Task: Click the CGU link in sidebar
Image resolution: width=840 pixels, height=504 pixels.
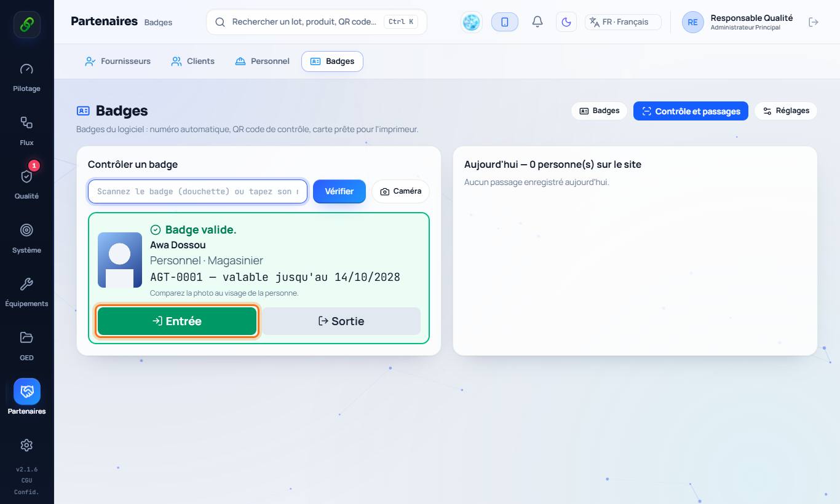Action: tap(26, 481)
